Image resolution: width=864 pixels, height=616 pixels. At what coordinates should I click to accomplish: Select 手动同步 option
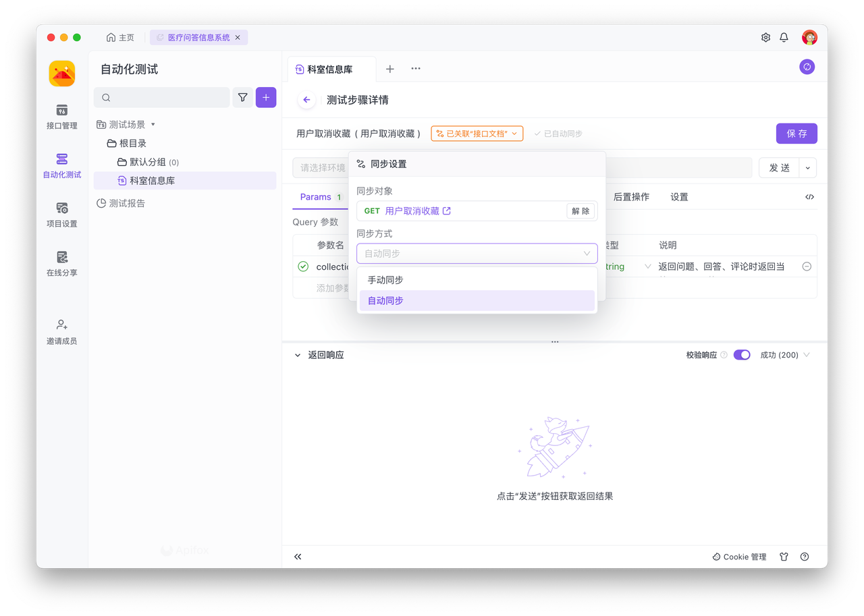pos(385,280)
